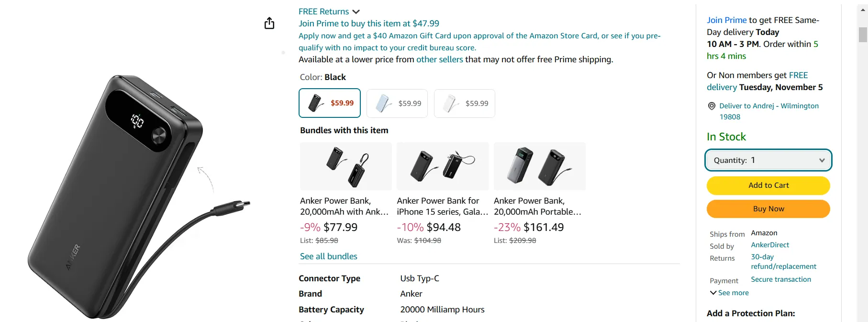Viewport: 868px width, 322px height.
Task: Open Secure transaction details
Action: [x=781, y=279]
